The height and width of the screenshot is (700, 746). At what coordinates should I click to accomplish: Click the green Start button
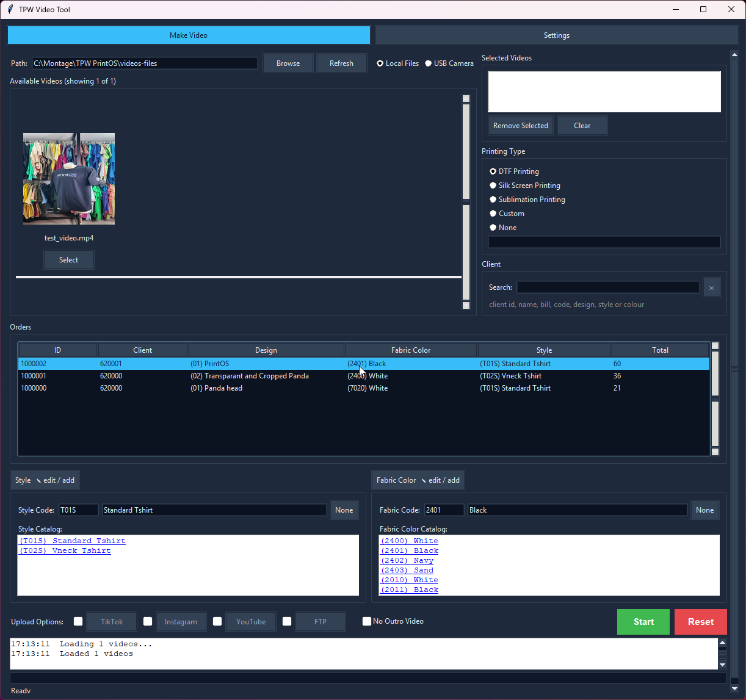click(643, 622)
